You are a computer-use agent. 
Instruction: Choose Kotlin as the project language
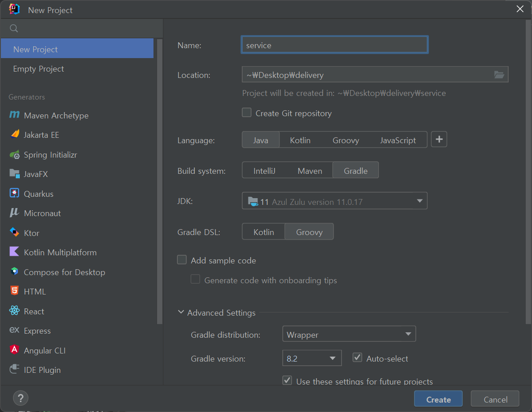[x=300, y=140]
